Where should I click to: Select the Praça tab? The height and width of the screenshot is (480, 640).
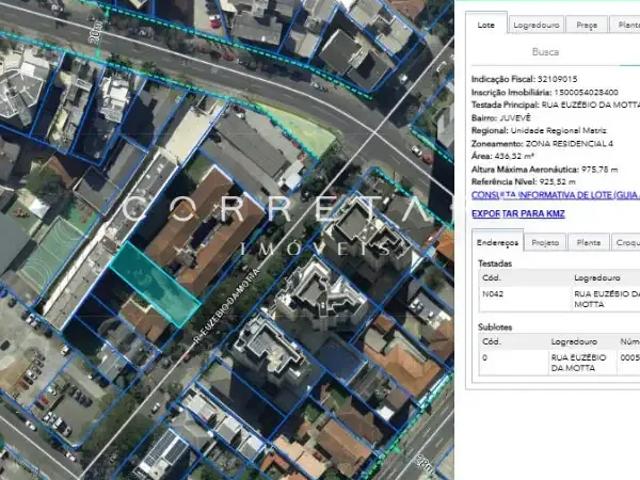[x=587, y=25]
